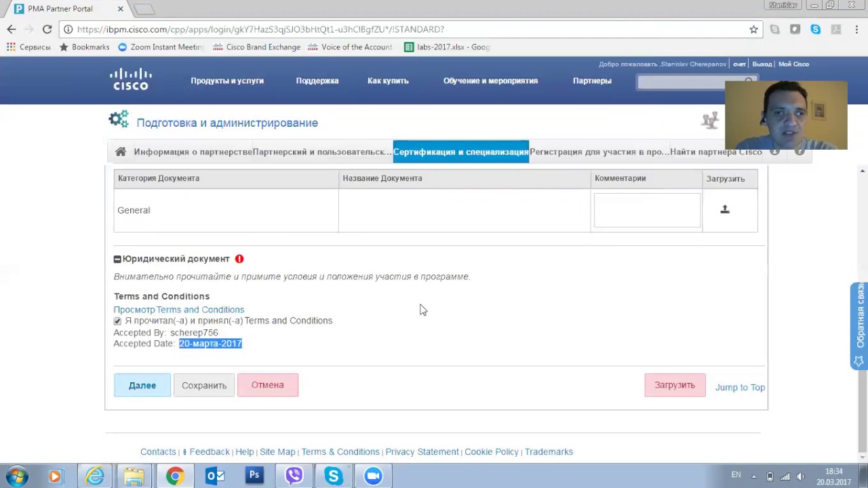Image resolution: width=868 pixels, height=488 pixels.
Task: Open Windows Start menu
Action: click(x=16, y=476)
